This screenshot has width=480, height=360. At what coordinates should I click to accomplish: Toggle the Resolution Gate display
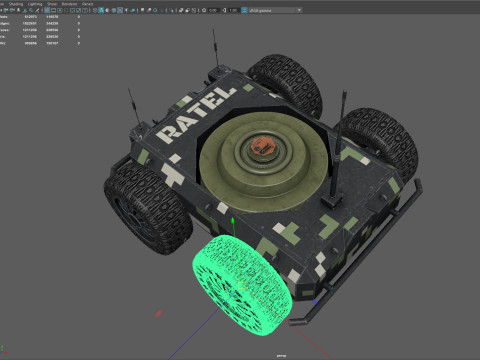point(60,10)
